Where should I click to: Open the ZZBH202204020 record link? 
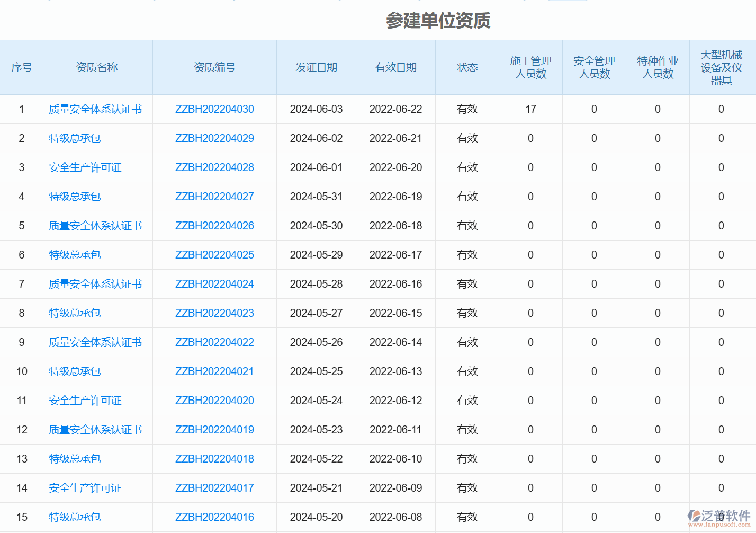[x=214, y=401]
